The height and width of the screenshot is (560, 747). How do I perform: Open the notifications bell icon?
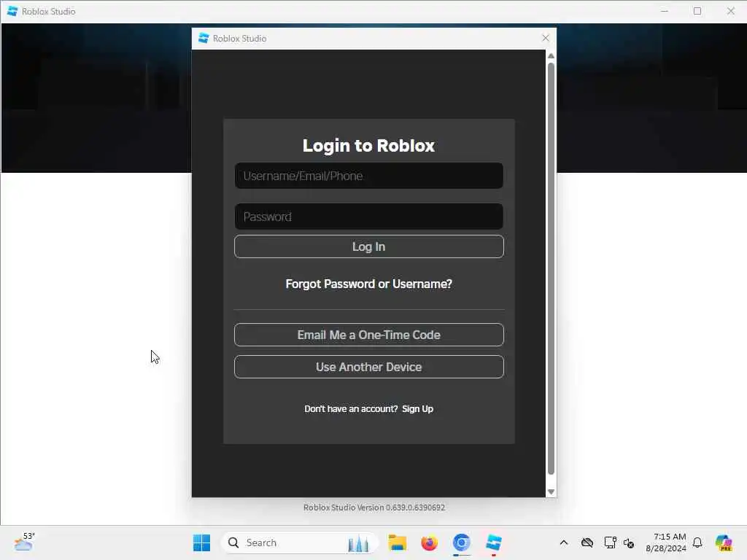coord(697,542)
